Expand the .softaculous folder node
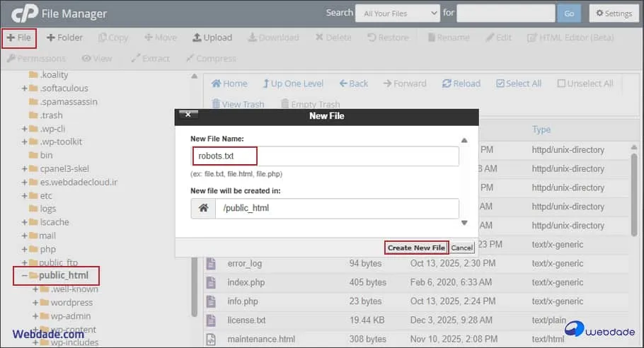 (x=25, y=88)
